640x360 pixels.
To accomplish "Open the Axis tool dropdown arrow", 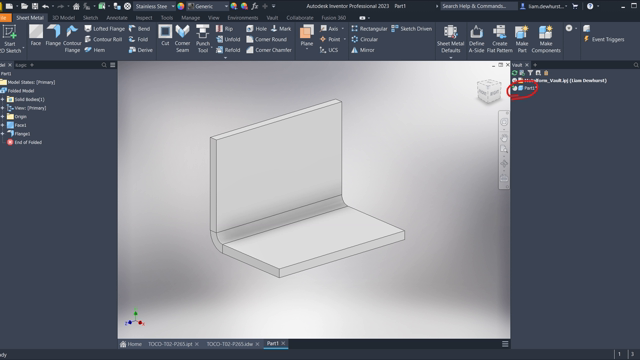I will (342, 29).
